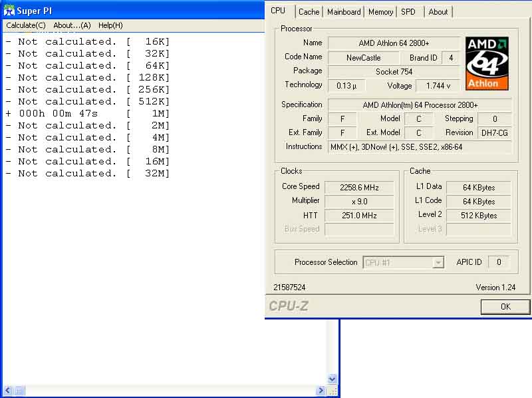The height and width of the screenshot is (398, 532).
Task: Click the OK button in CPU-Z
Action: coord(505,307)
